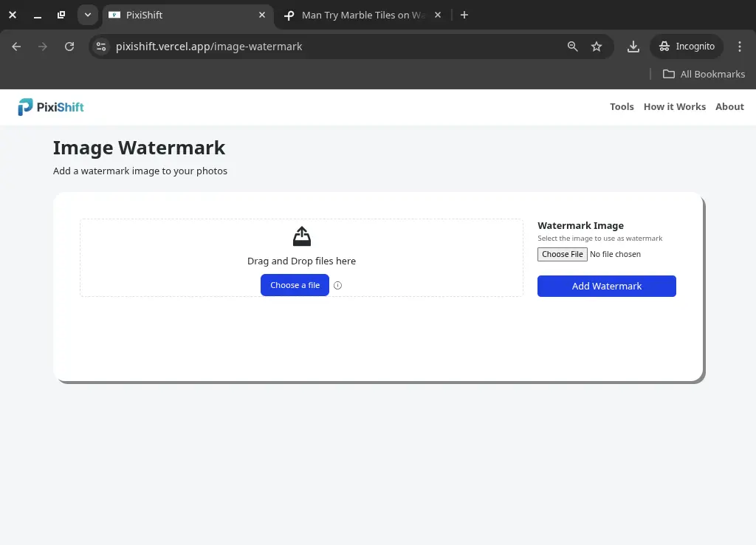Click the Image Watermark heading

139,148
